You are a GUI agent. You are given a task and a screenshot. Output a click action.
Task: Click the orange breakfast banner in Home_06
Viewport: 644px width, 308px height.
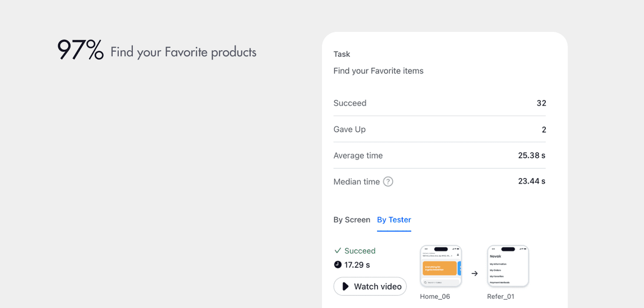pyautogui.click(x=439, y=268)
